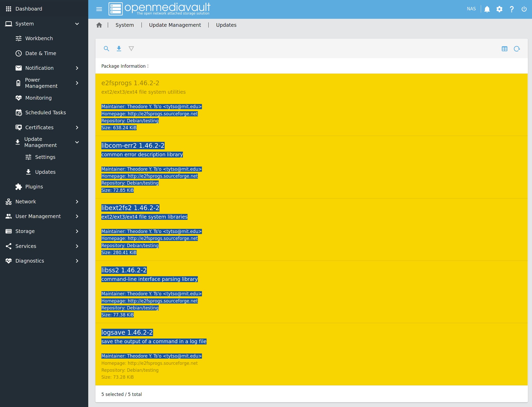Click the power/logout icon
532x407 pixels.
coord(524,9)
